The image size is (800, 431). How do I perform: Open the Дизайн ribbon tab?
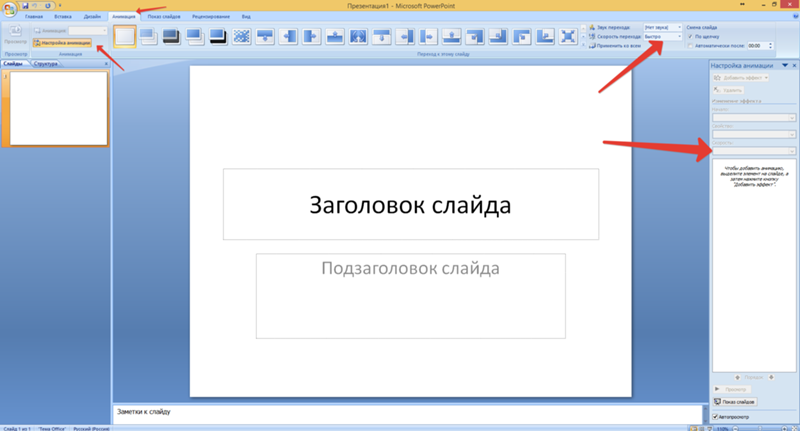tap(92, 16)
